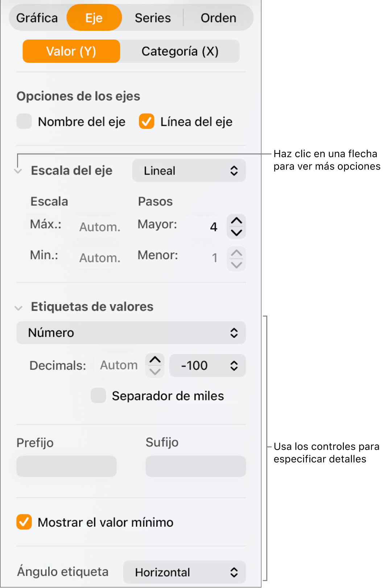
Task: Open the Número value labels dropdown
Action: tap(131, 332)
